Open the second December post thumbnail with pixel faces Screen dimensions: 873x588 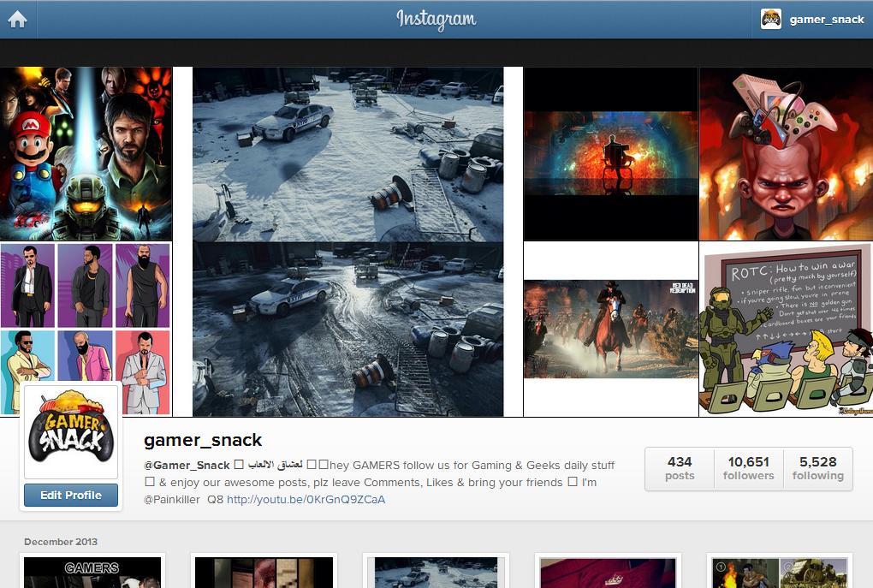tap(264, 572)
